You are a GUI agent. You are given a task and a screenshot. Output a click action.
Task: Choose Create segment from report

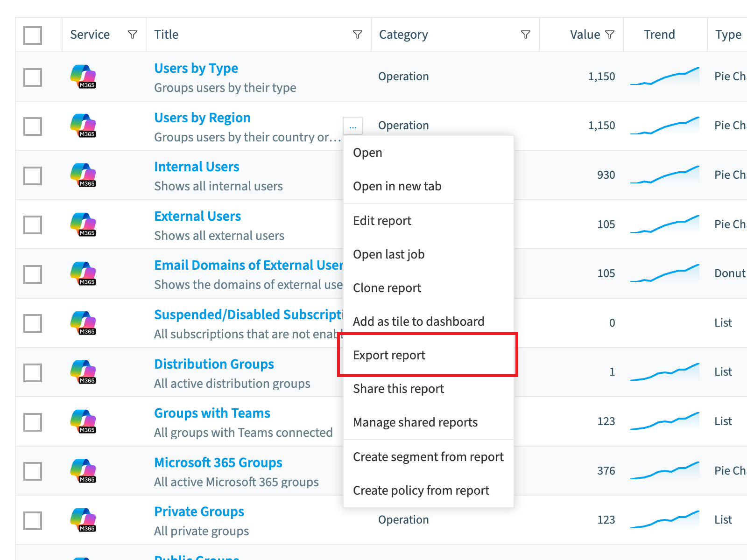(429, 457)
